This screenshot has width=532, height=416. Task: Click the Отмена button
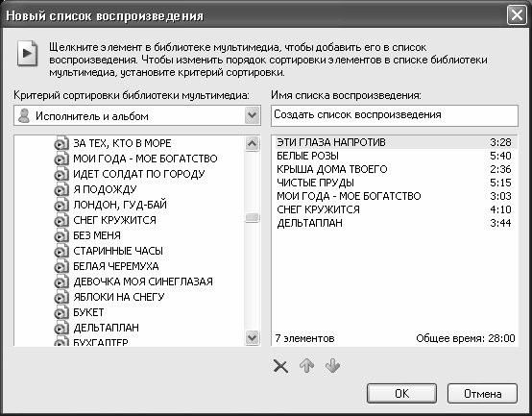coord(482,394)
